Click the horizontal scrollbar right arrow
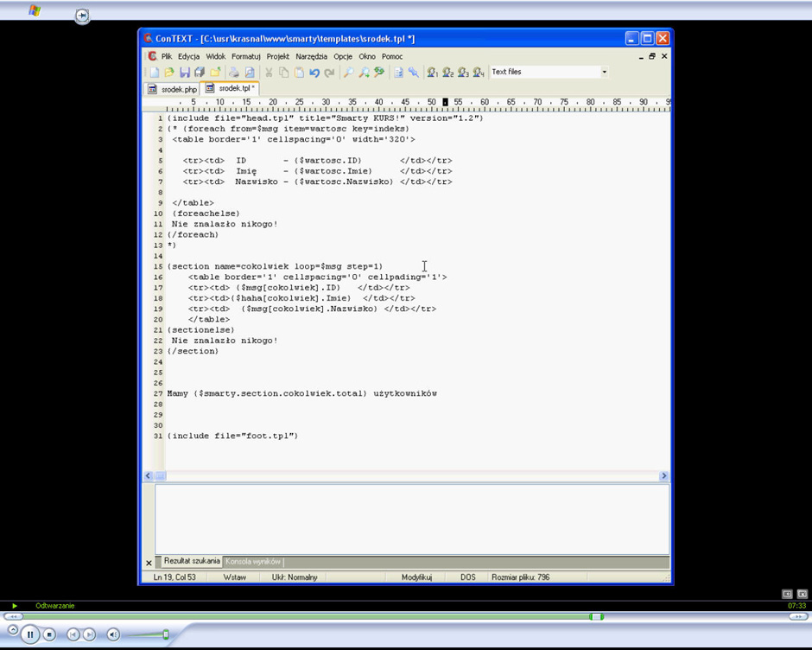 point(663,476)
